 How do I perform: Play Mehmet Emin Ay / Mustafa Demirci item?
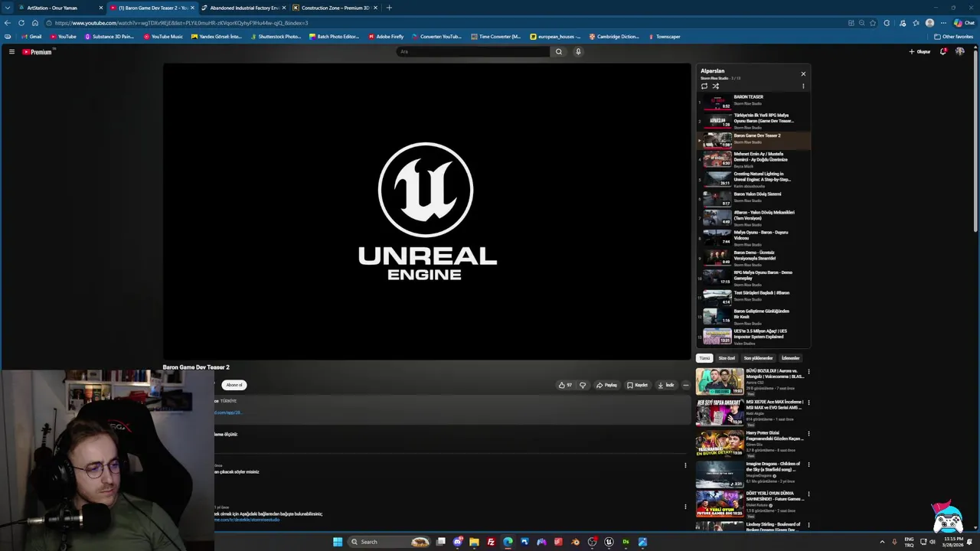753,159
